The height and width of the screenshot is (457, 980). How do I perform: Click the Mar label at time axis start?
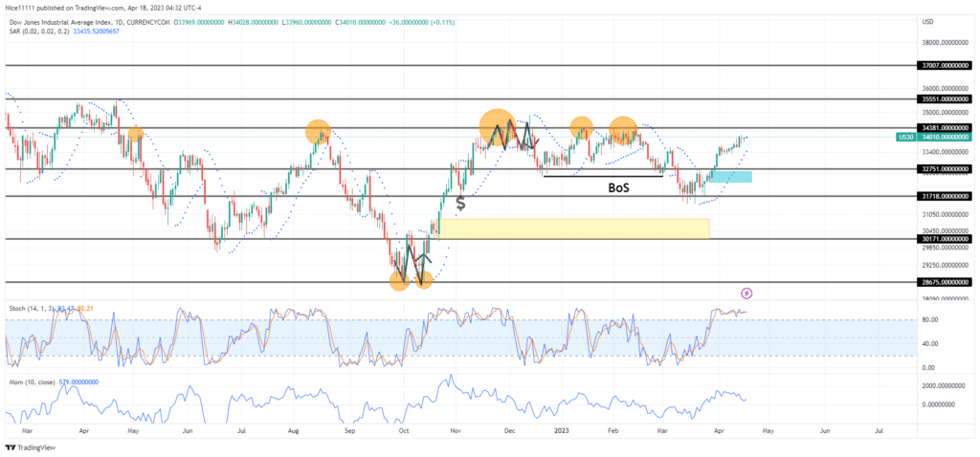[x=28, y=431]
